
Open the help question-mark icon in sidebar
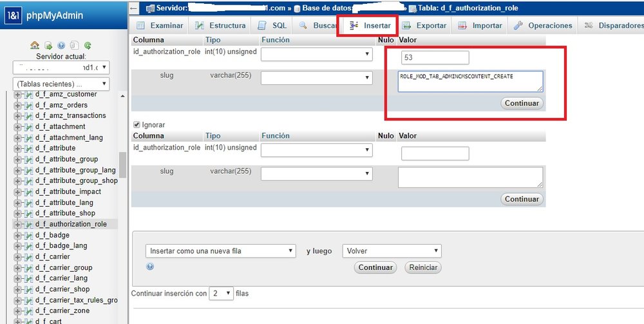pos(61,46)
